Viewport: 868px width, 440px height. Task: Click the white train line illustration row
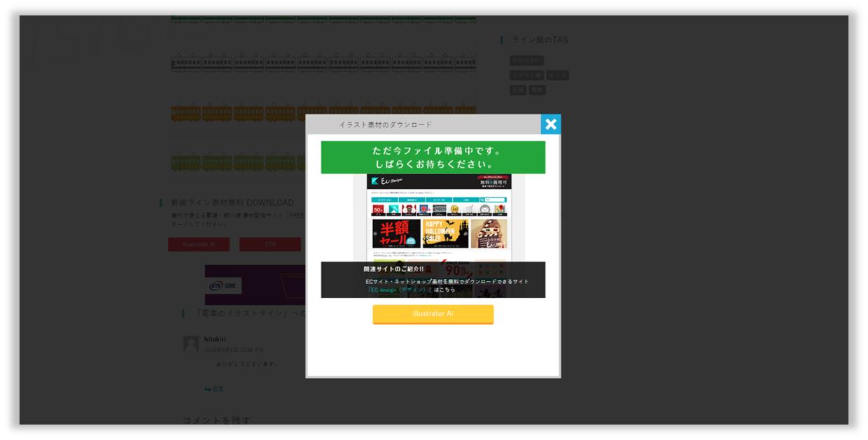323,62
